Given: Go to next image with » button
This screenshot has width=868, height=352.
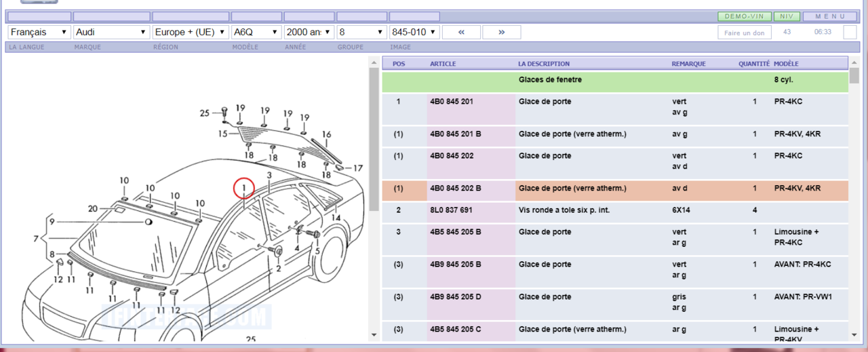Looking at the screenshot, I should pyautogui.click(x=502, y=32).
